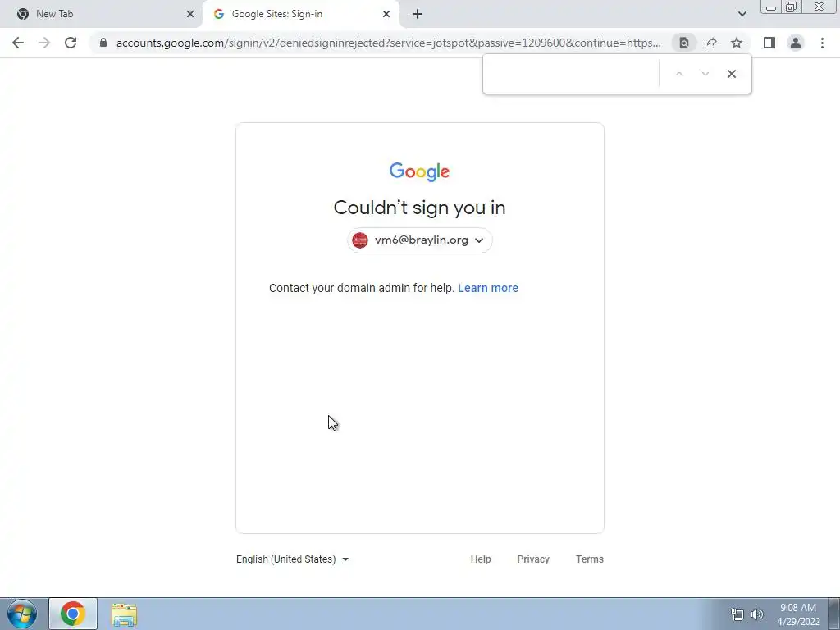840x630 pixels.
Task: Select the Google Sites: Sign-in tab
Action: coord(301,14)
